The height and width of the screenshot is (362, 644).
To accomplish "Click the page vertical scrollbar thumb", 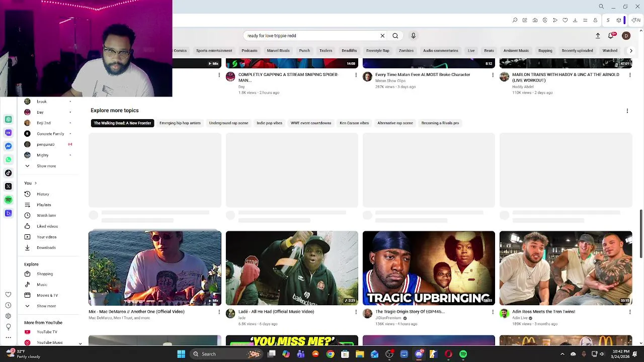I will coord(641,234).
